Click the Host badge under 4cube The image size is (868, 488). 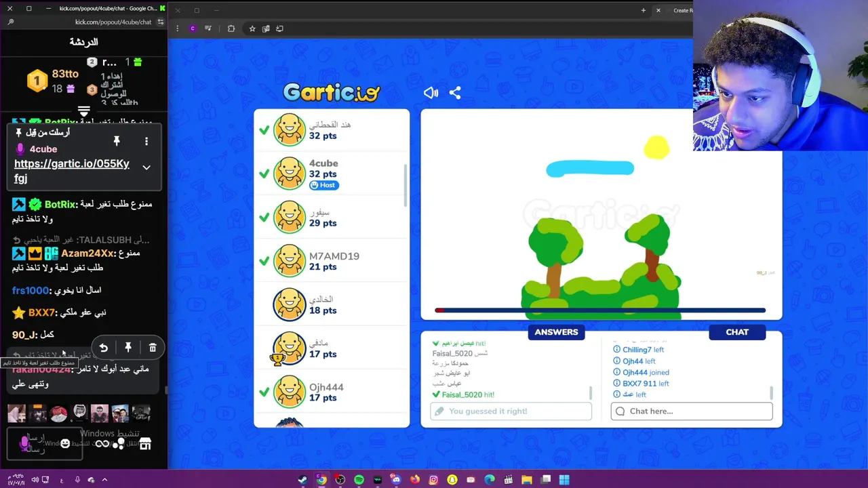tap(323, 185)
